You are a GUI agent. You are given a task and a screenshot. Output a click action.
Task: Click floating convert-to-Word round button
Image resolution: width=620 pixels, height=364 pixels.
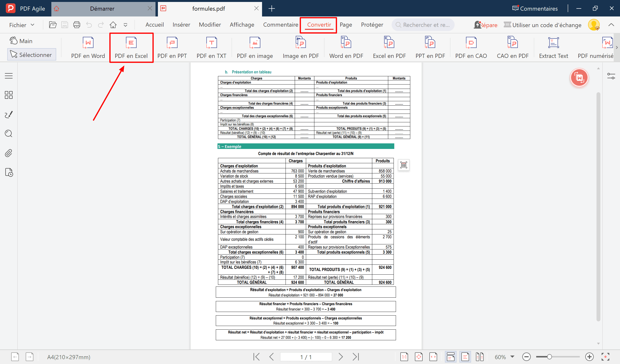tap(579, 78)
